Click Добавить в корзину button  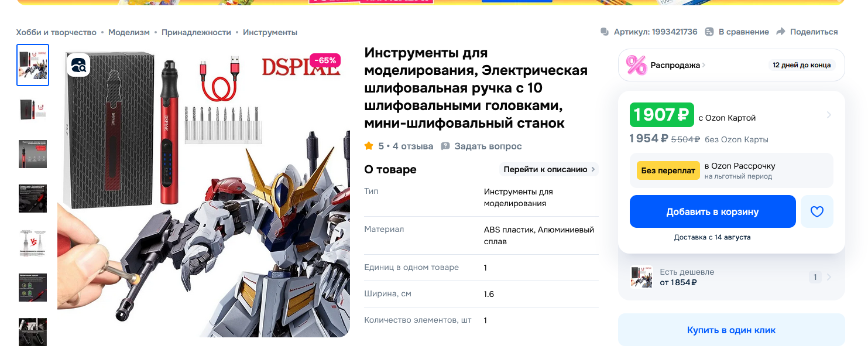[712, 211]
